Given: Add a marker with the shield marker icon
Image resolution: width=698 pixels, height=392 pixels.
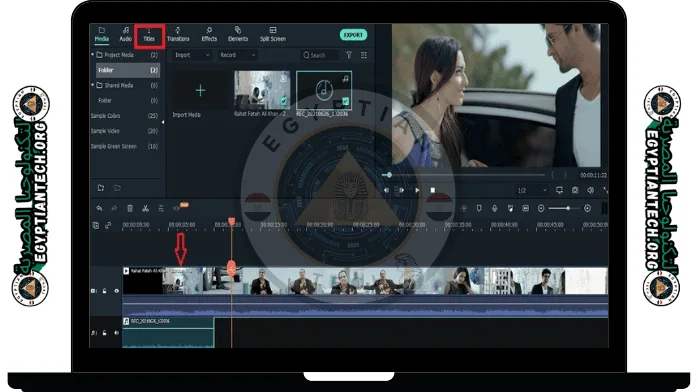Looking at the screenshot, I should click(479, 208).
